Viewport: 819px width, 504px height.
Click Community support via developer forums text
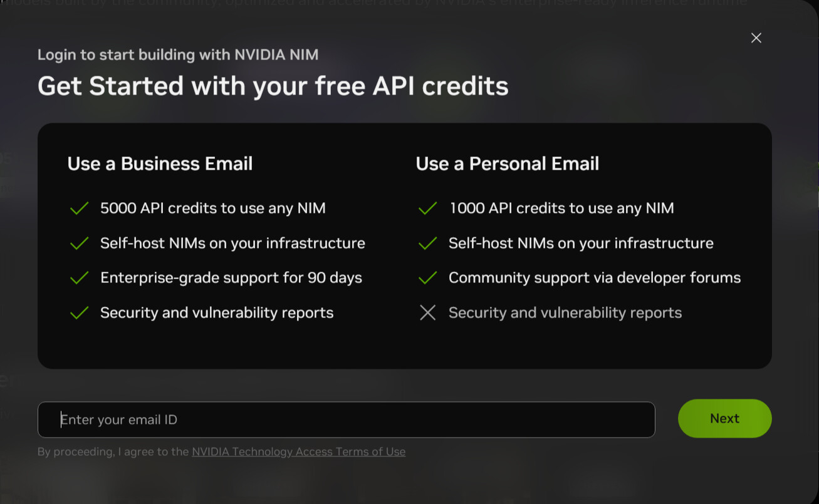coord(595,277)
